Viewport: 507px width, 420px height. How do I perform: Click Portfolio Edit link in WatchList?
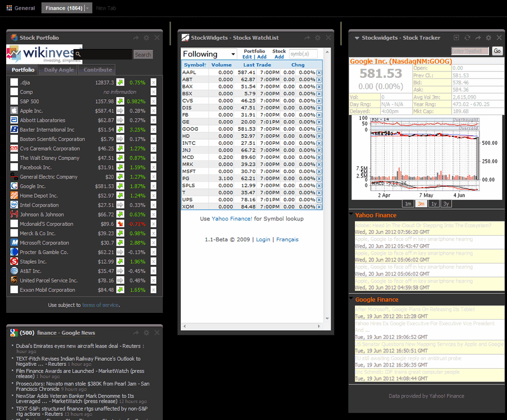247,57
